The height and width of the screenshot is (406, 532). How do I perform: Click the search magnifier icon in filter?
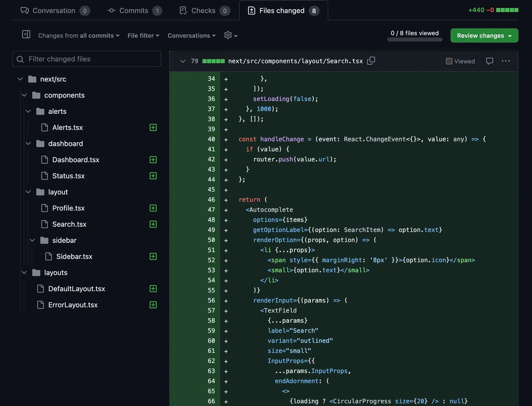pyautogui.click(x=20, y=59)
